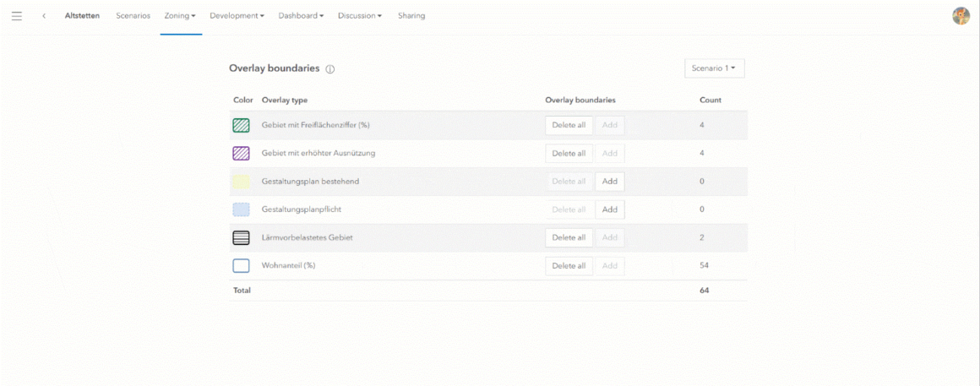Click disabled Delete all for Gestaltungsplanpflicht

(x=569, y=209)
